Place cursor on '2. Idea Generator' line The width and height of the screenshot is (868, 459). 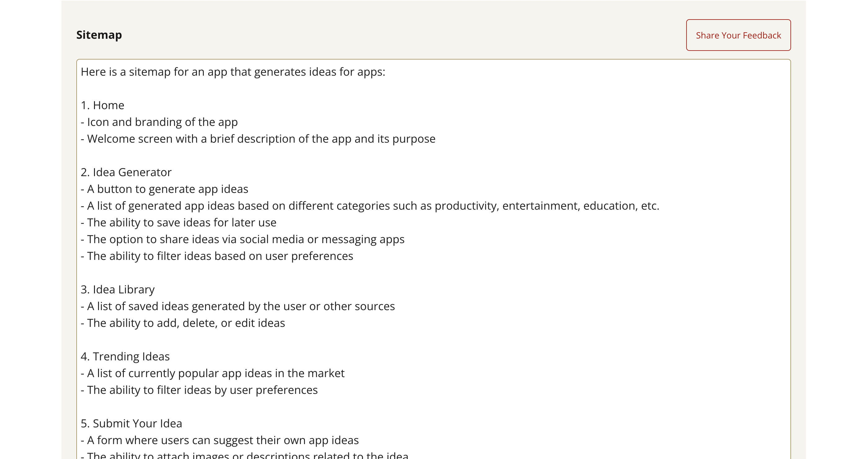126,172
